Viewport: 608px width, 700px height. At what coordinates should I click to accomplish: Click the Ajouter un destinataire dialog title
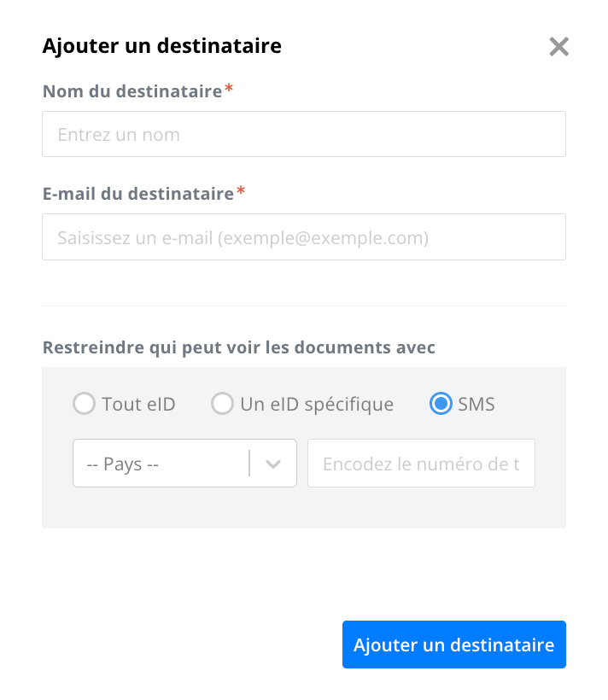161,46
